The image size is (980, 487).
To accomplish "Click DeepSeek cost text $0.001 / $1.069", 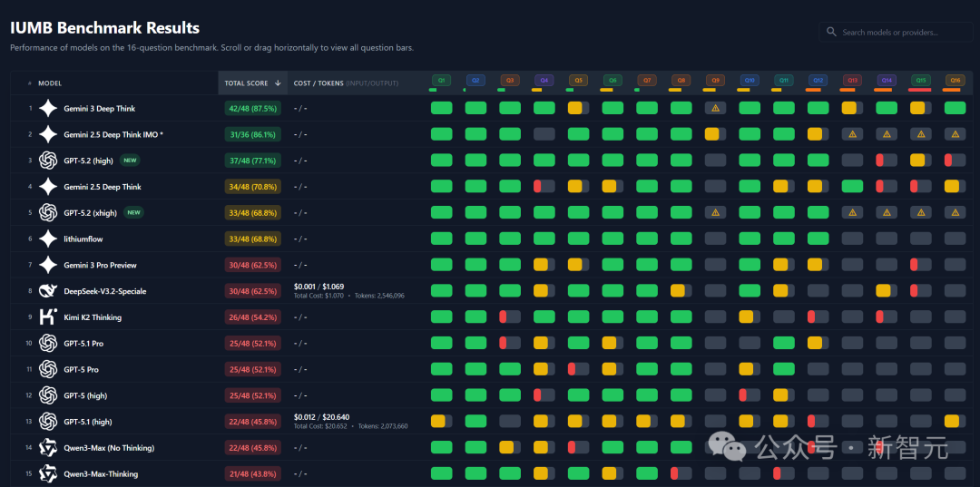I will 318,287.
